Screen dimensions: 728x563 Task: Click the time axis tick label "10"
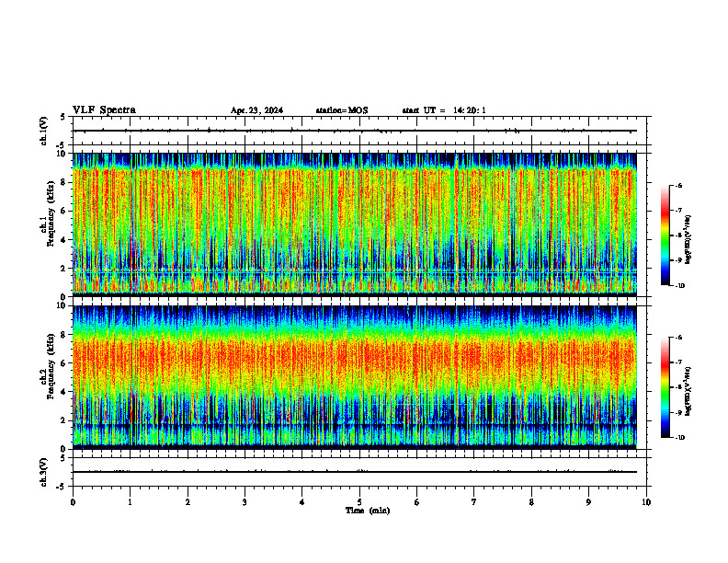(646, 502)
